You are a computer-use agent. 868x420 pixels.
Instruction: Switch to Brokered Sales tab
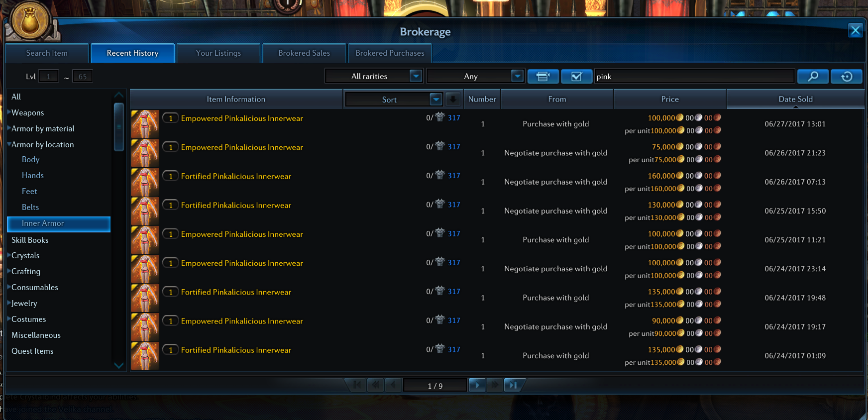tap(304, 53)
